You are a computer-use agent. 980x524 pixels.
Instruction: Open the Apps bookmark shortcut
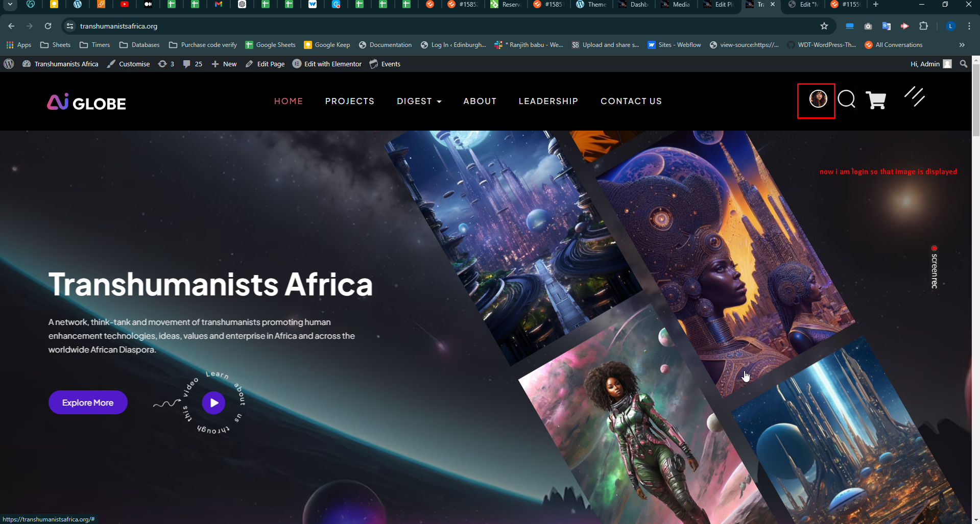tap(19, 45)
